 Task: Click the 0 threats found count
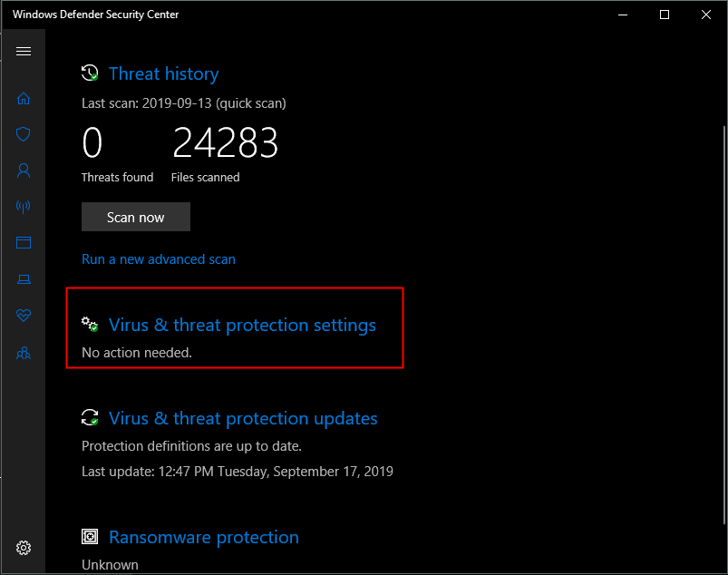click(92, 143)
